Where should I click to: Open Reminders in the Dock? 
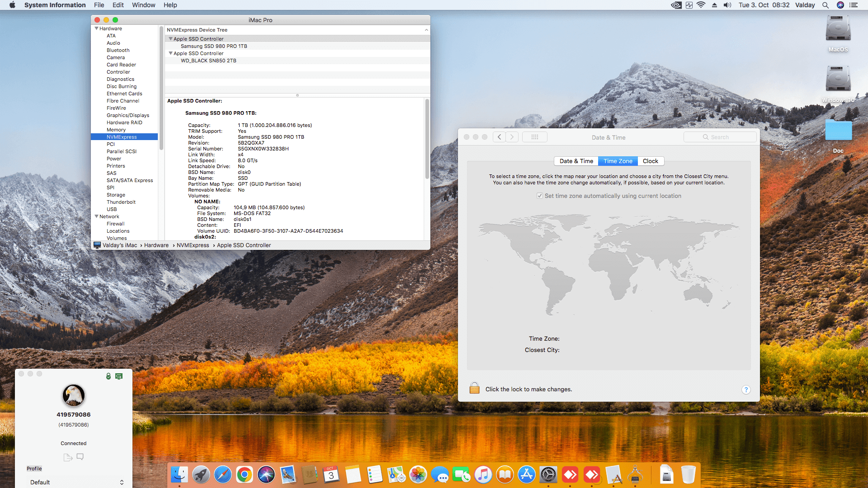[x=375, y=475]
